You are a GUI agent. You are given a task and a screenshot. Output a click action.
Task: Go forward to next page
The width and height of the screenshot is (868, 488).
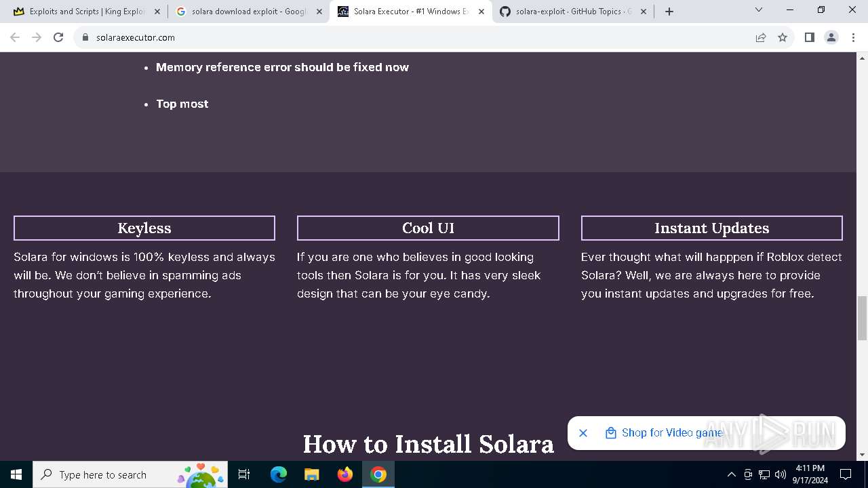coord(37,37)
